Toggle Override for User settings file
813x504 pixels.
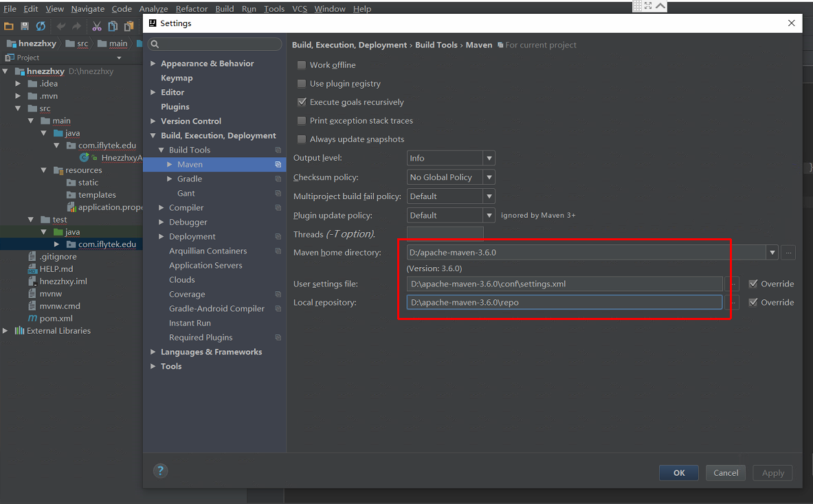click(x=753, y=284)
